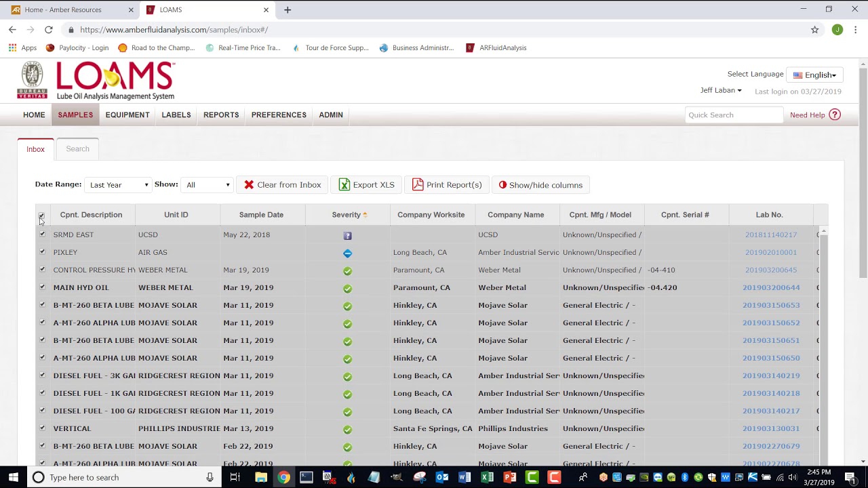Image resolution: width=868 pixels, height=488 pixels.
Task: Bookmark this page with the star icon
Action: coord(815,30)
